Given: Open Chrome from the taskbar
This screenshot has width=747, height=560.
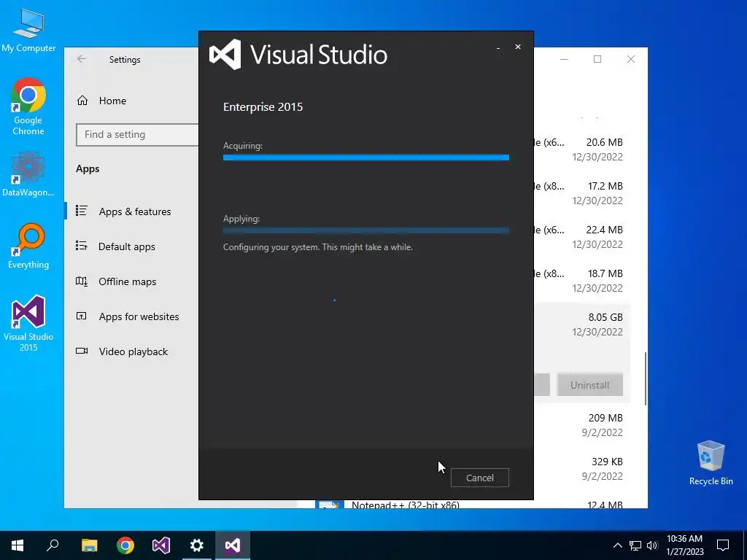Looking at the screenshot, I should (125, 545).
